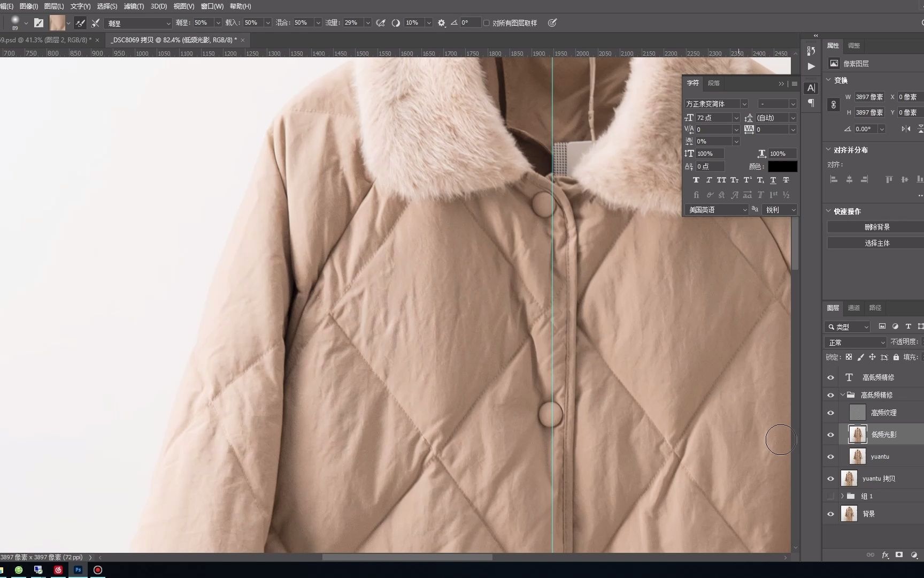This screenshot has width=924, height=578.
Task: Click the lock all icon
Action: 896,357
